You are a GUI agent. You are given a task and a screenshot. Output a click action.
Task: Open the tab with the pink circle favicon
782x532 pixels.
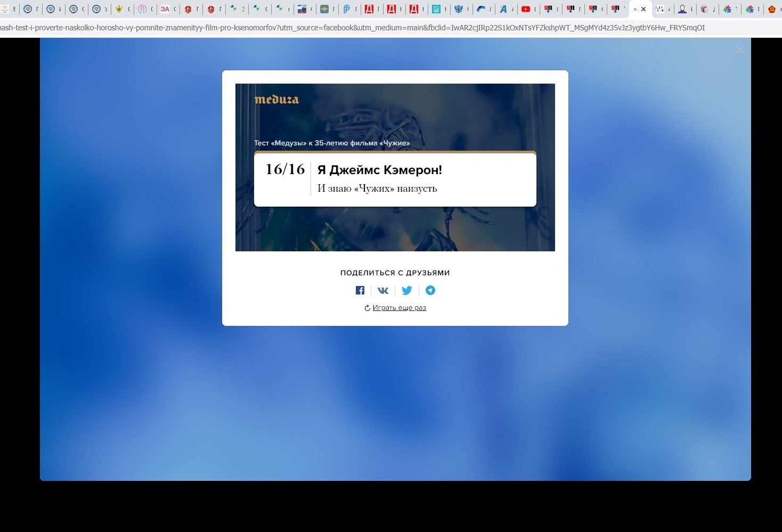(142, 9)
